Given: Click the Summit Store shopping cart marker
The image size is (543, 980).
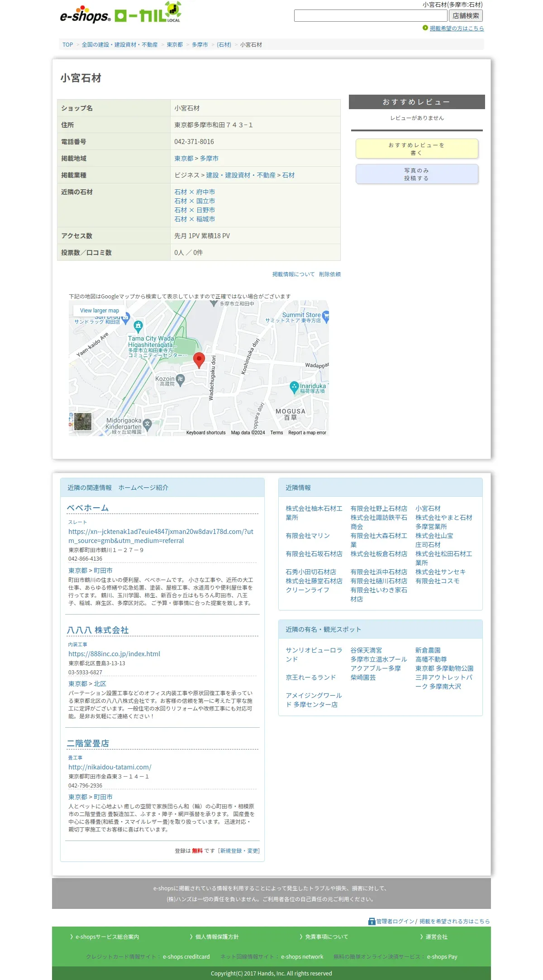Looking at the screenshot, I should (325, 317).
